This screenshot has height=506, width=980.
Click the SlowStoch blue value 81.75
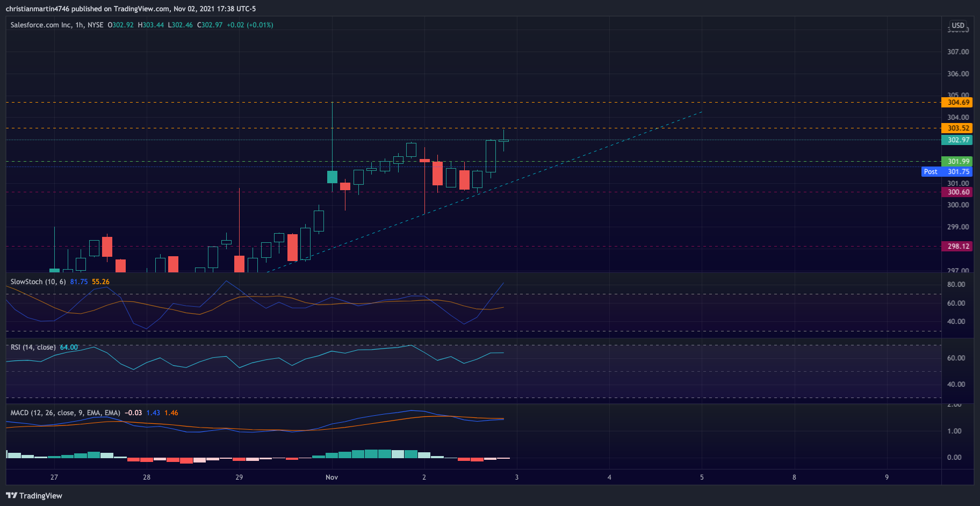point(79,282)
